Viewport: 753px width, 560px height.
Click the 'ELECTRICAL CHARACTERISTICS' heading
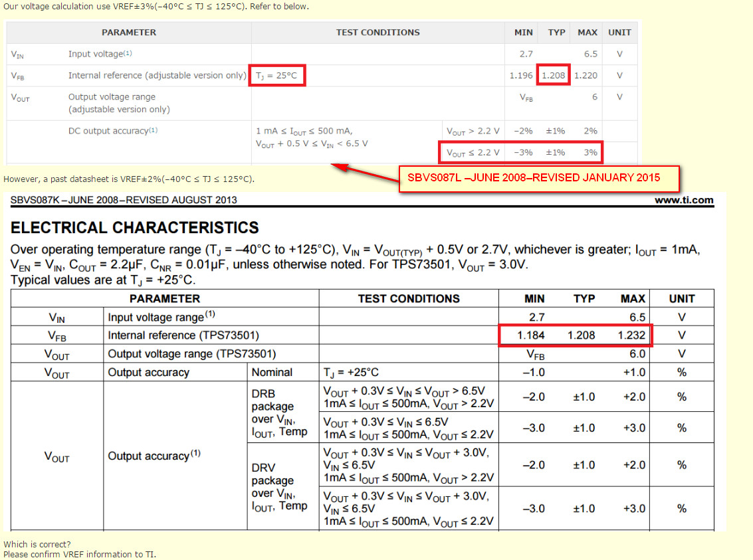(x=134, y=227)
